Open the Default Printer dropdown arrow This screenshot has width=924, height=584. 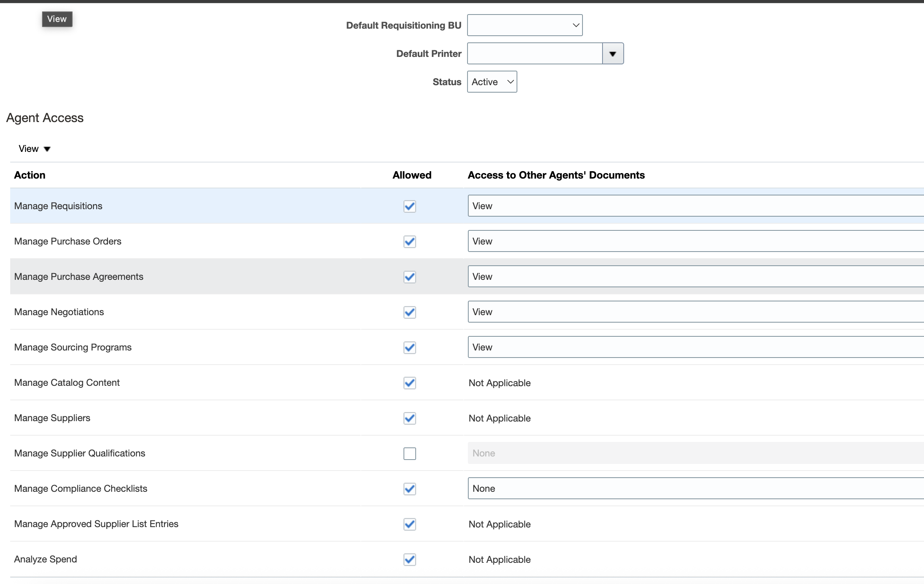tap(612, 54)
